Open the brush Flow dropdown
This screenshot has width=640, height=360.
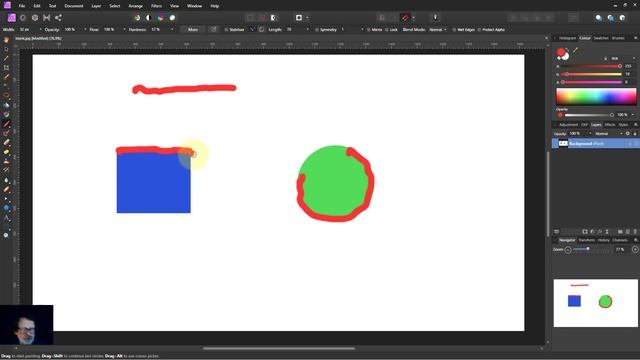[x=124, y=30]
